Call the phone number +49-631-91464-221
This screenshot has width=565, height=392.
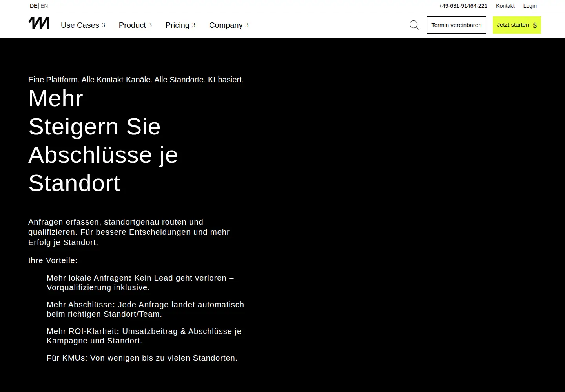[x=463, y=6]
